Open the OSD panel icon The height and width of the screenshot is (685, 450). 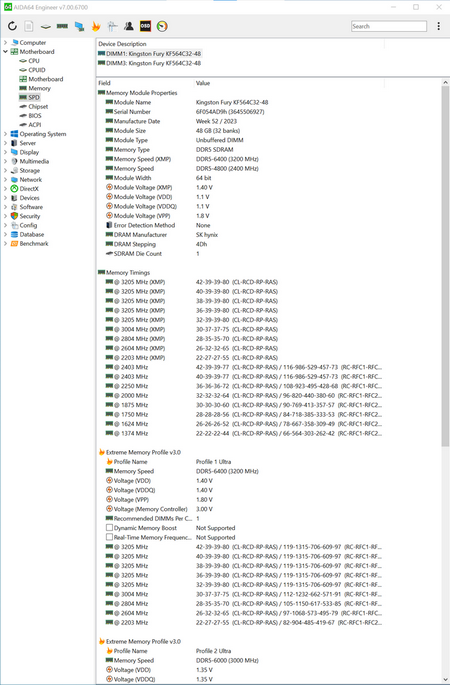(x=145, y=26)
